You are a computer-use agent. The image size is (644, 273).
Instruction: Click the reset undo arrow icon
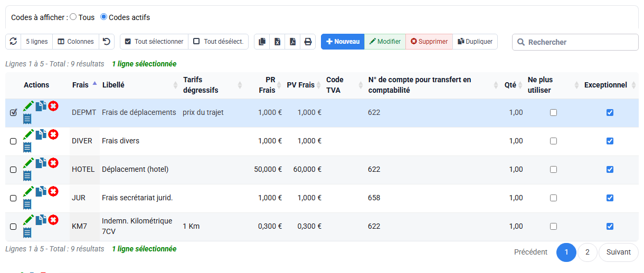click(107, 42)
